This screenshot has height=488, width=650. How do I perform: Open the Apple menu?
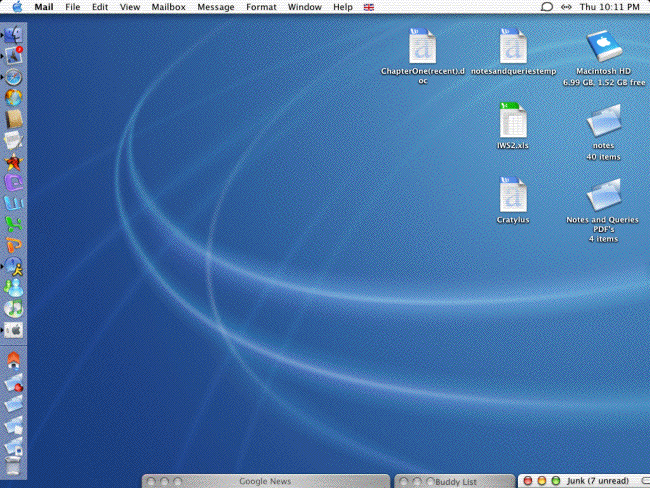[17, 7]
